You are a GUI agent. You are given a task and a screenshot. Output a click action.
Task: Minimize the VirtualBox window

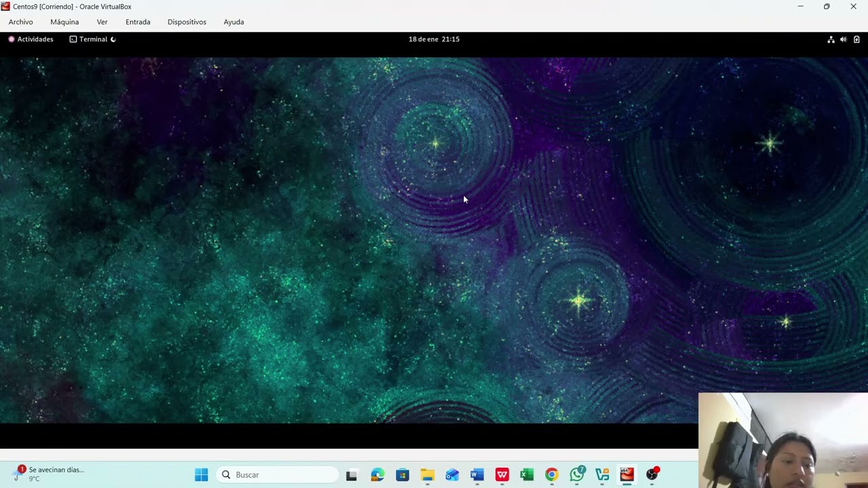tap(800, 6)
